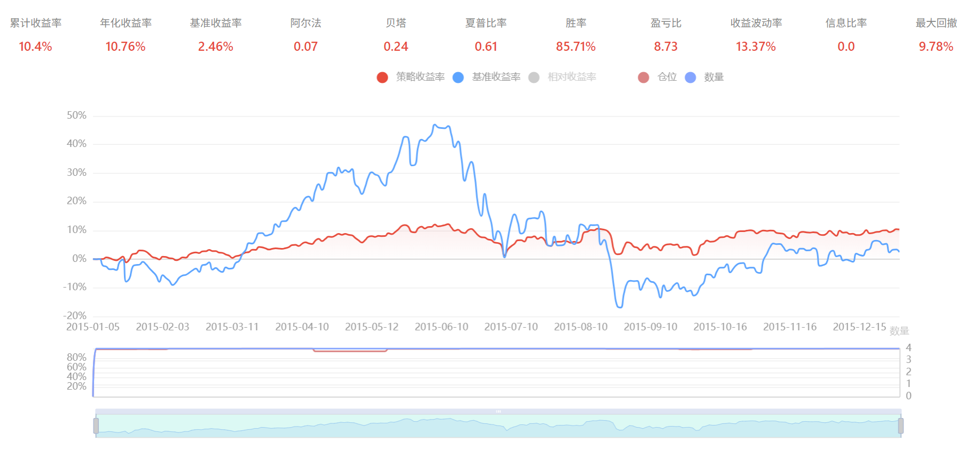Click inside the zoom preview area

(x=498, y=427)
